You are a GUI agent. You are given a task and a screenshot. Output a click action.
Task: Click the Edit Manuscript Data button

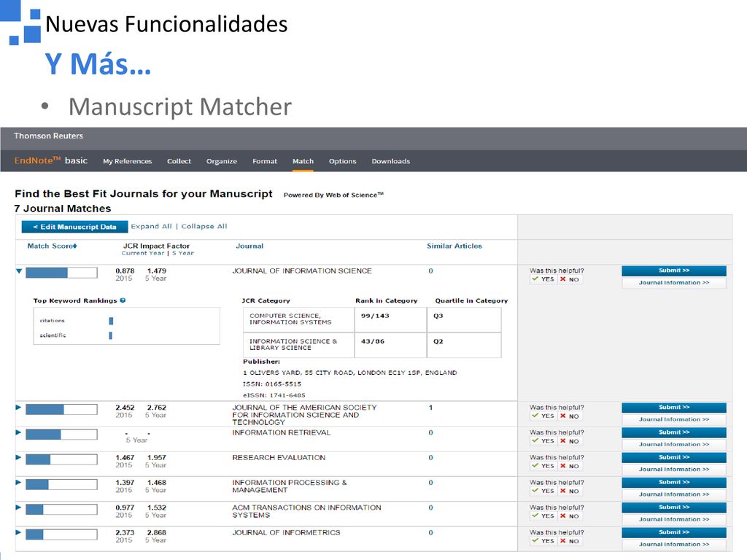coord(75,227)
